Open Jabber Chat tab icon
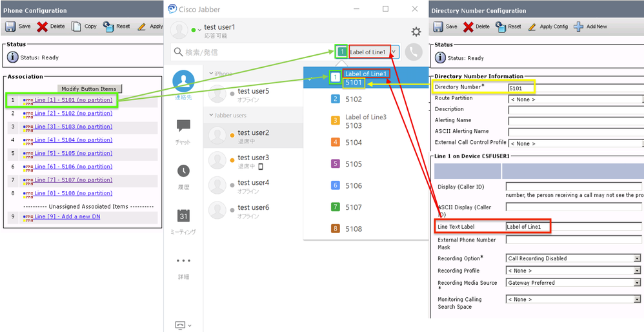Screen dimensions: 644x332 point(183,126)
